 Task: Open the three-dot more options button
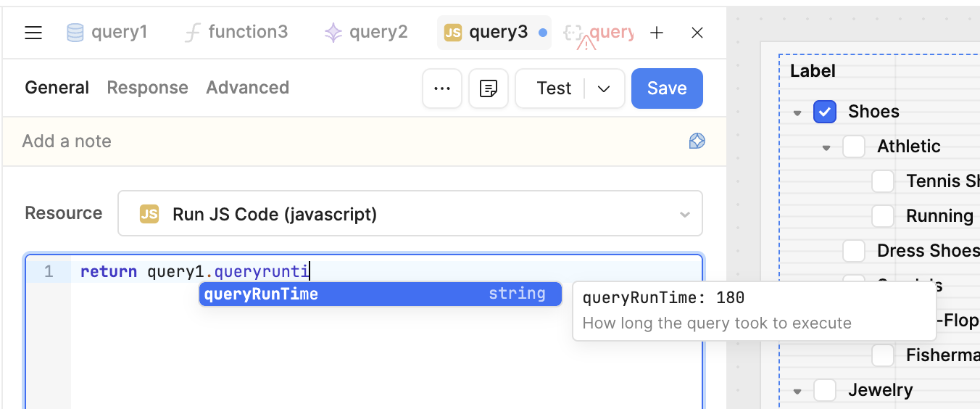tap(442, 88)
